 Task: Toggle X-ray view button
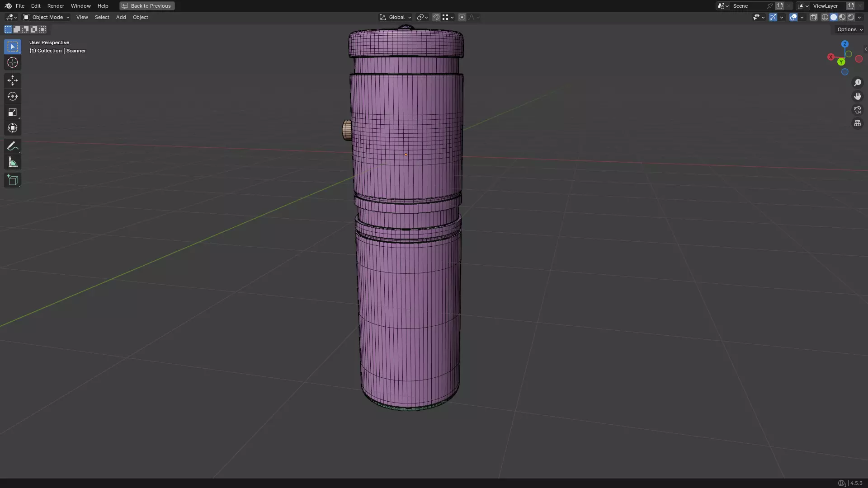[x=814, y=17]
